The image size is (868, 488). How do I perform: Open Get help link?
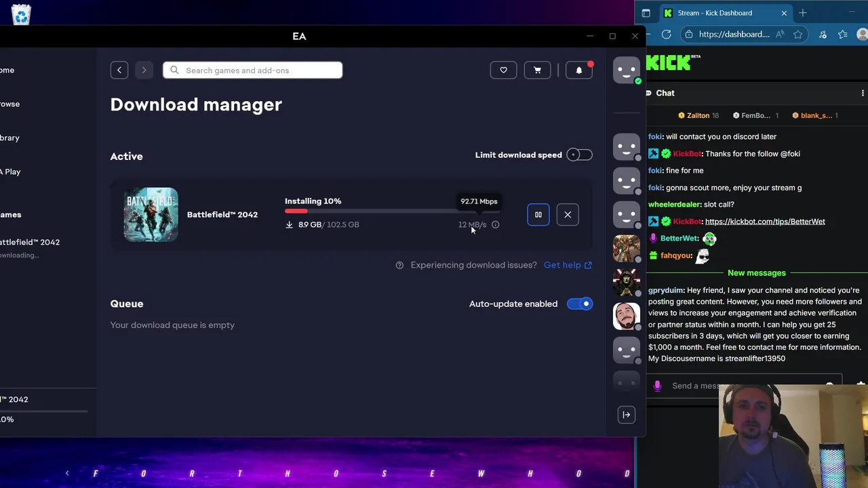coord(568,265)
